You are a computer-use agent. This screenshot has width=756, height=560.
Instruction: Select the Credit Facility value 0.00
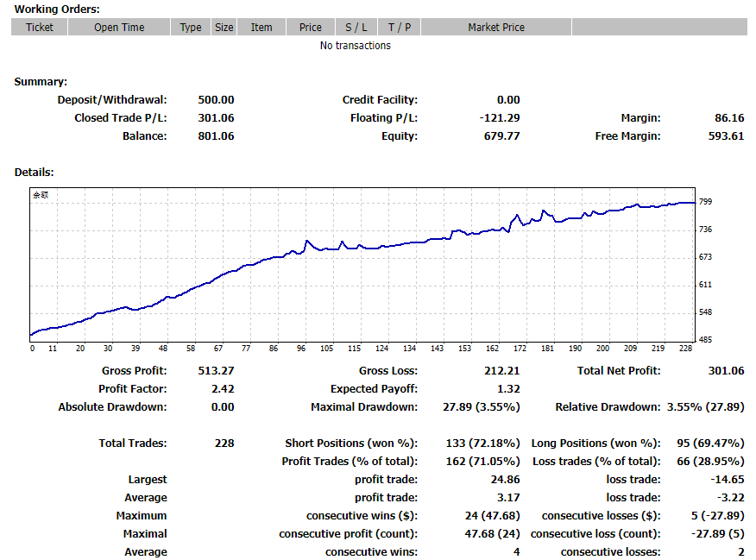tap(508, 100)
